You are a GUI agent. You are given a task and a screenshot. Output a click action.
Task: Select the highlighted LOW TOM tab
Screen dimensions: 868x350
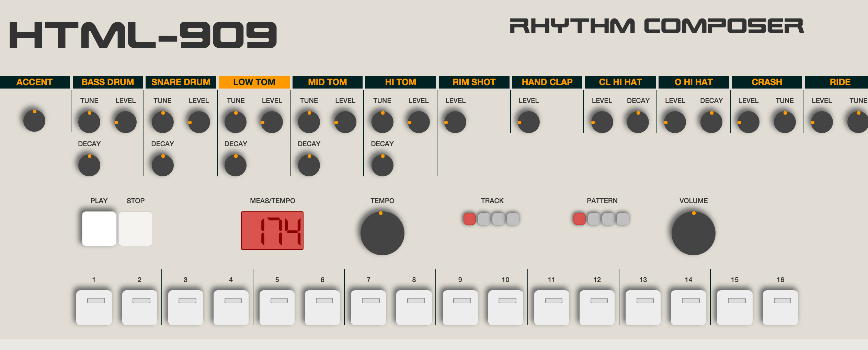254,82
